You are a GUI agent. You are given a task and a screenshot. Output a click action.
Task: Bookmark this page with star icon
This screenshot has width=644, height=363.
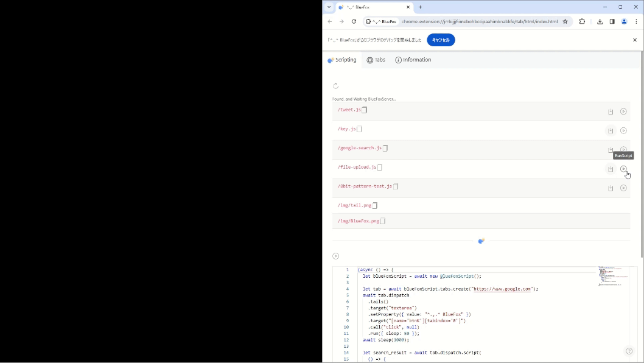[x=565, y=21]
